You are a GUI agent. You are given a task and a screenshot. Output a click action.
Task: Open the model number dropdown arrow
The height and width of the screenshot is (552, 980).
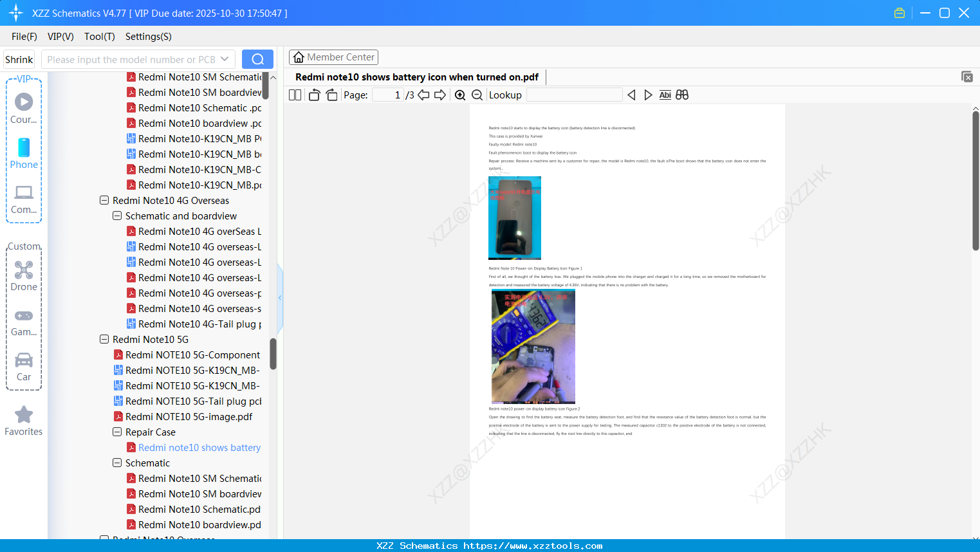click(x=225, y=59)
